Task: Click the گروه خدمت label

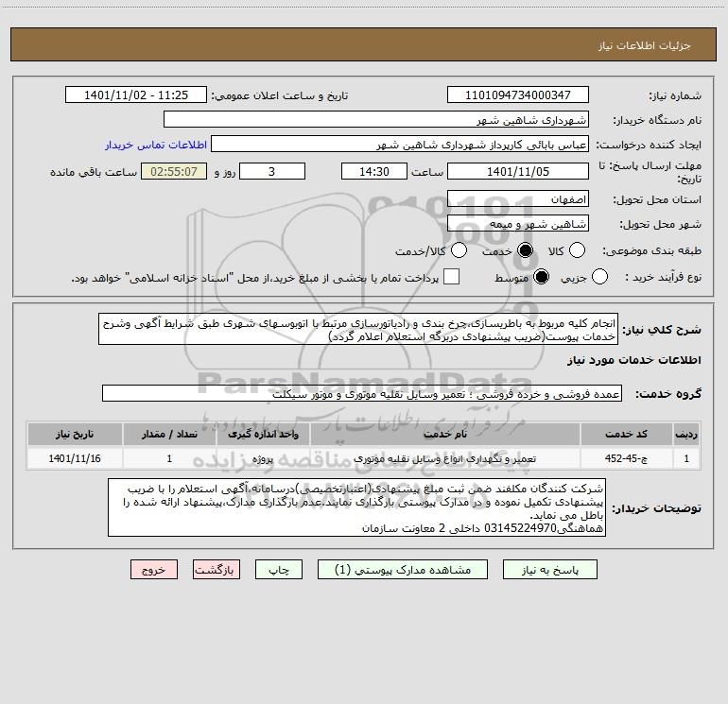Action: [668, 393]
